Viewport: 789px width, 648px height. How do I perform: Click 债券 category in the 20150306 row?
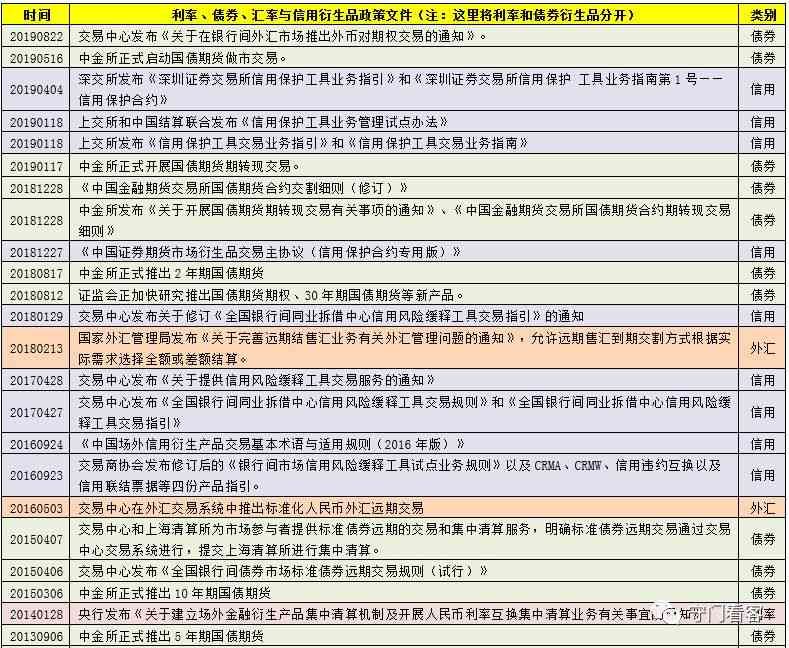click(x=763, y=593)
